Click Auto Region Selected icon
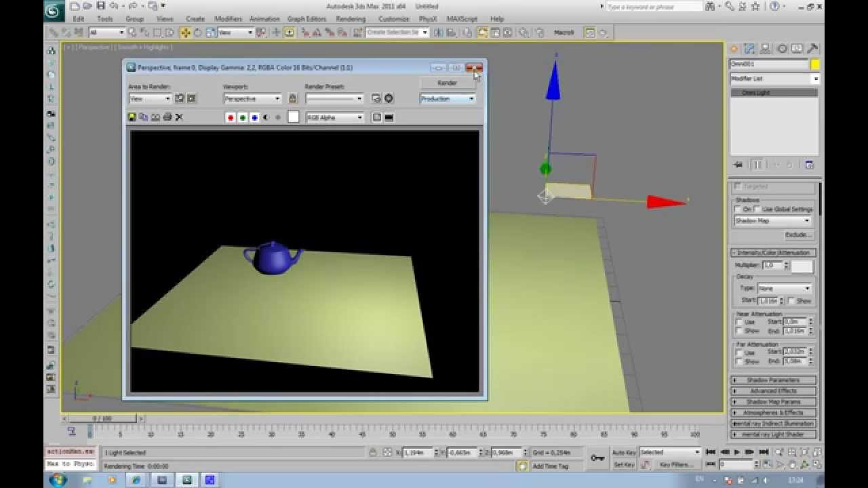 tap(191, 98)
